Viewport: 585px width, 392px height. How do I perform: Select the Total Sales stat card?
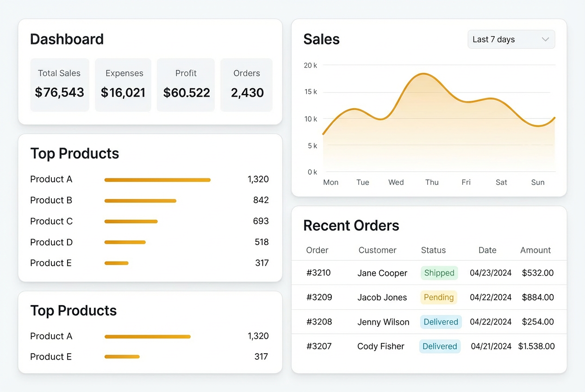point(59,85)
